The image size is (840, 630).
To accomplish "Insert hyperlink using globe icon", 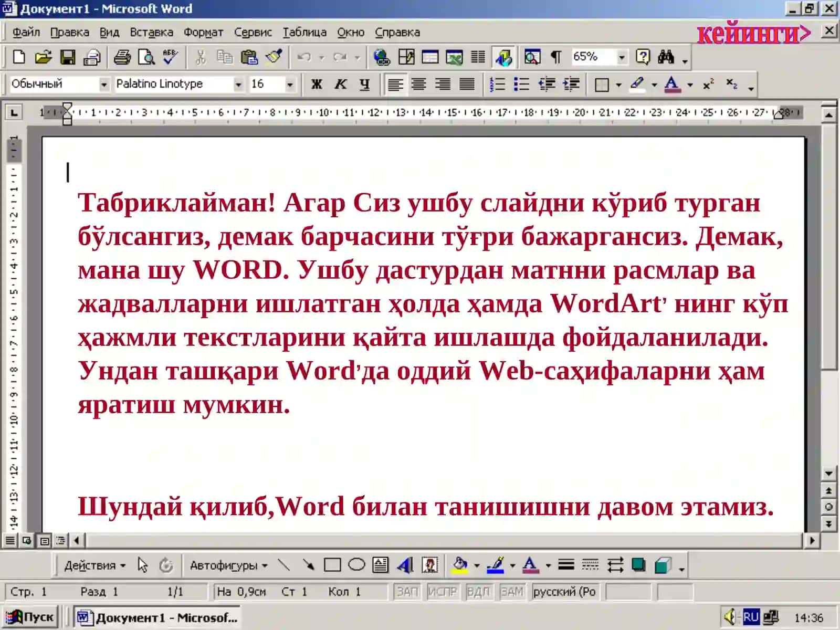I will pos(382,57).
